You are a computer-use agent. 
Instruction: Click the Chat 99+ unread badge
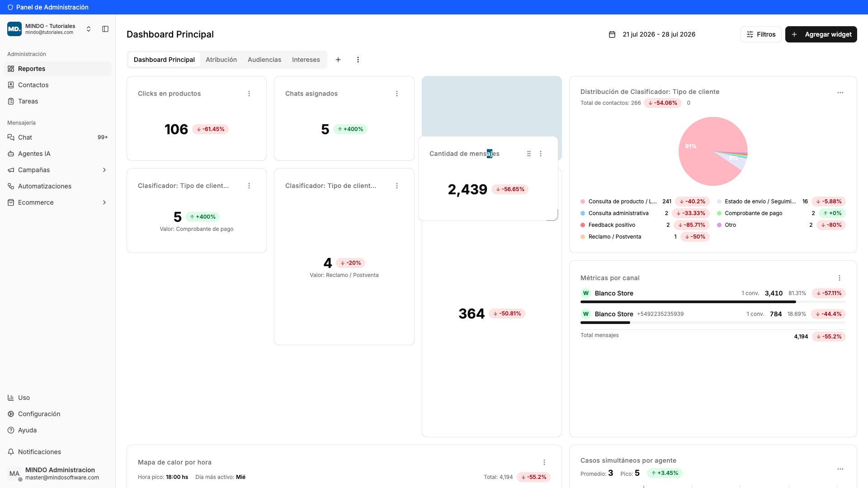point(103,137)
